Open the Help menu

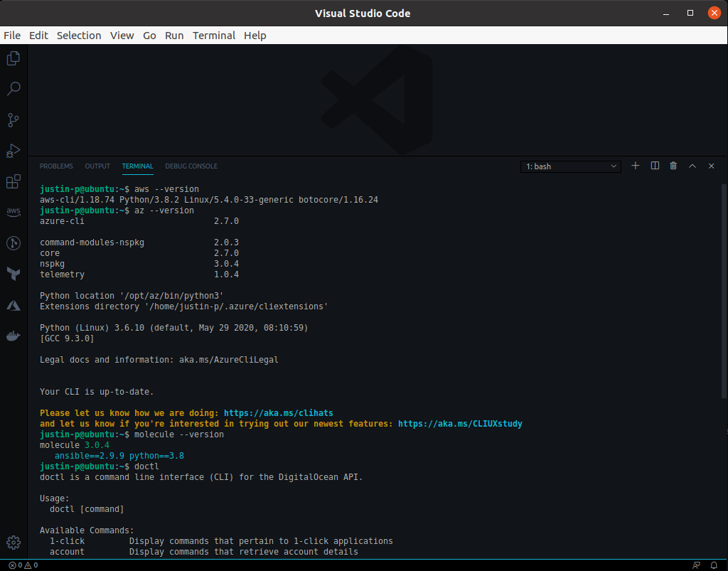point(255,36)
